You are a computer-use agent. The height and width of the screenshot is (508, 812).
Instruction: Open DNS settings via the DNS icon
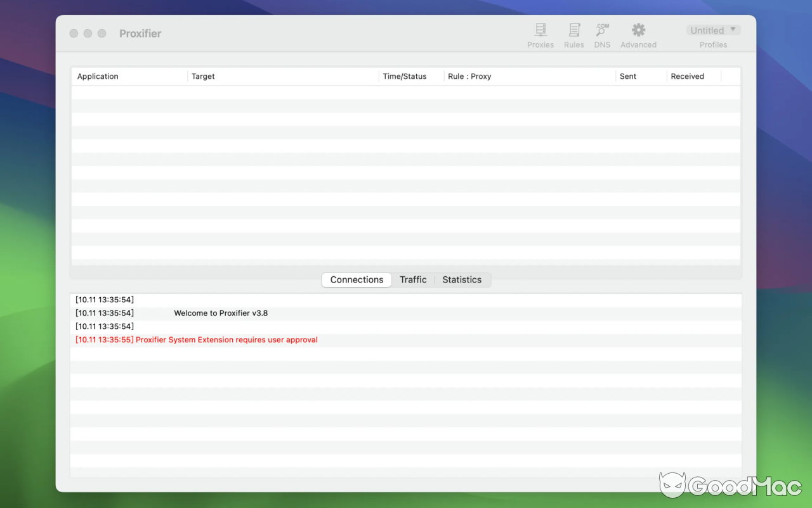pyautogui.click(x=601, y=35)
